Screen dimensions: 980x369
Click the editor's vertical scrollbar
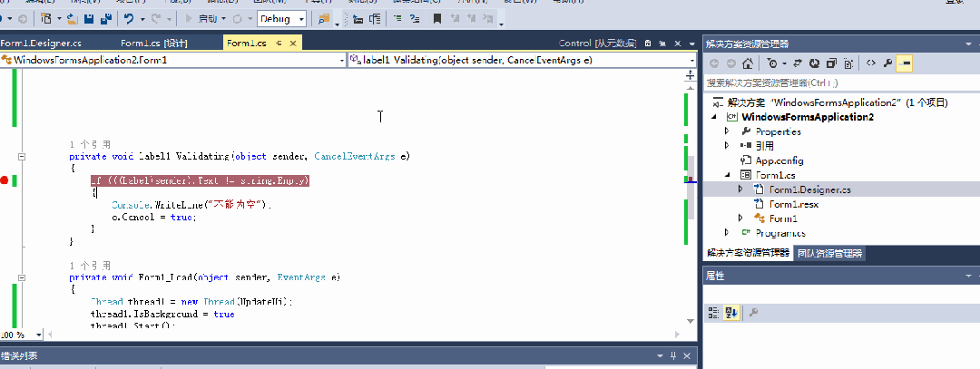pyautogui.click(x=692, y=209)
